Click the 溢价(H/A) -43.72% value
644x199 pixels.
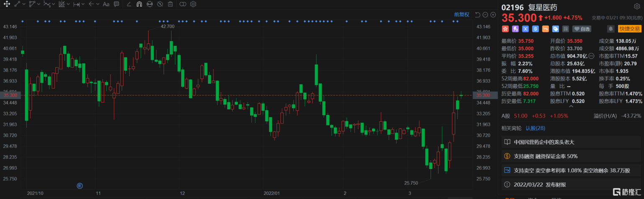[632, 116]
